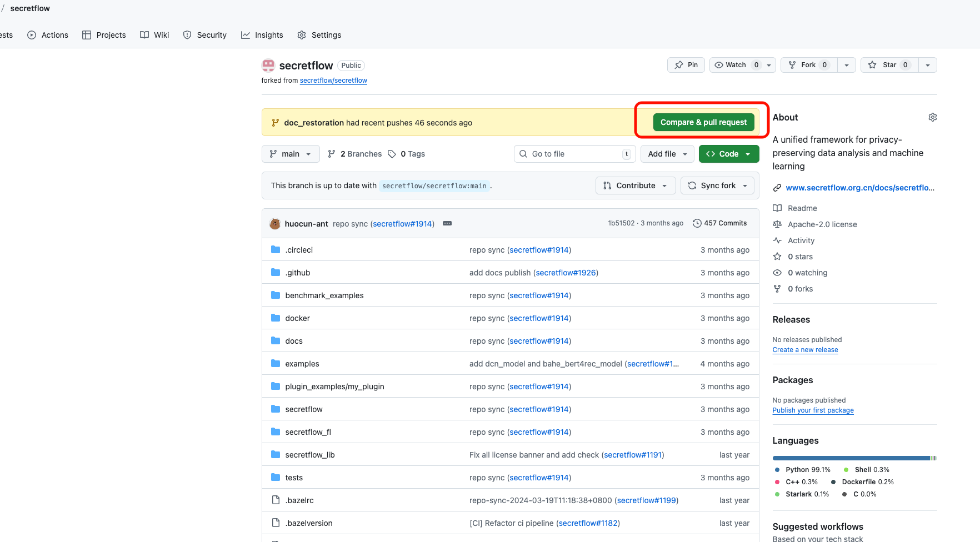This screenshot has width=980, height=542.
Task: Click the Shell 0.3% language link
Action: 867,470
